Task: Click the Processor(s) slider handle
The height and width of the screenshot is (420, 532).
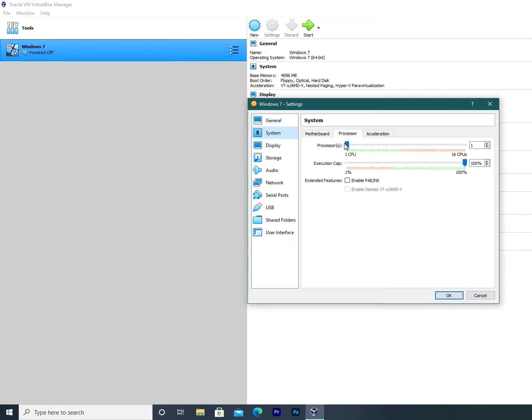Action: tap(347, 145)
